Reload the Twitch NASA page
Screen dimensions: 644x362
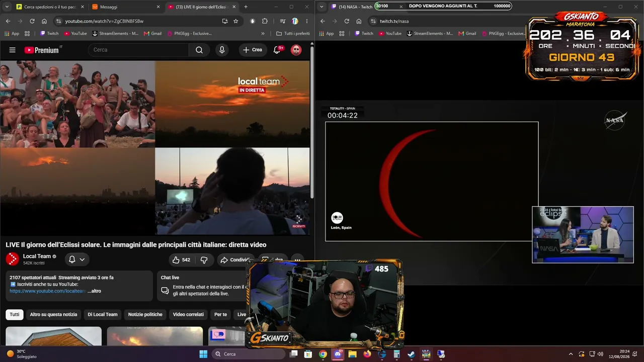pos(347,21)
